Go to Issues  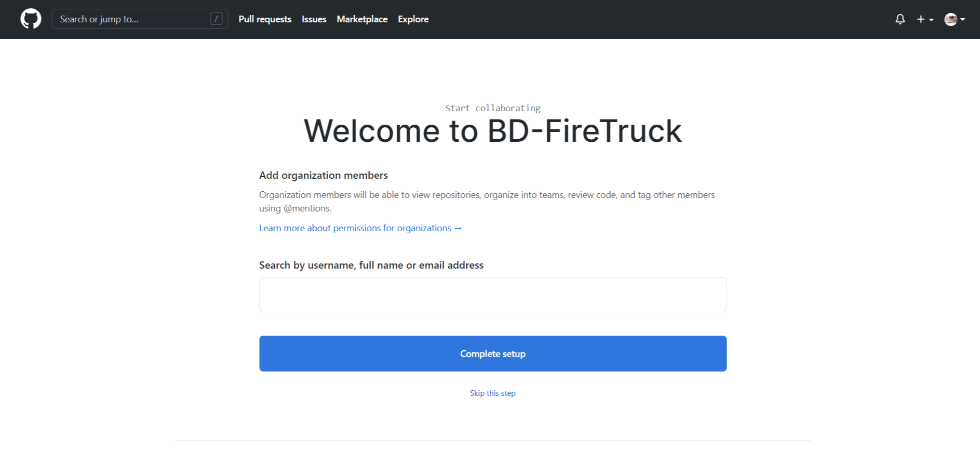(x=314, y=19)
